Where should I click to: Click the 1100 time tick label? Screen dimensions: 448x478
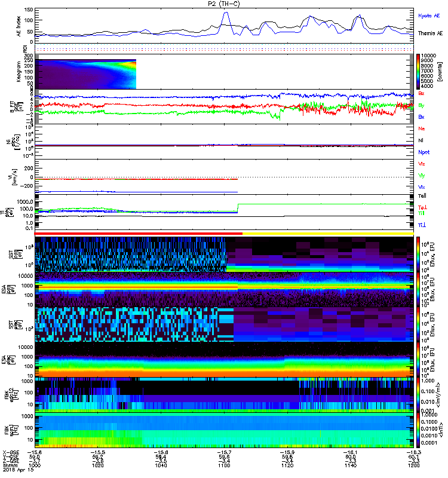point(225,465)
